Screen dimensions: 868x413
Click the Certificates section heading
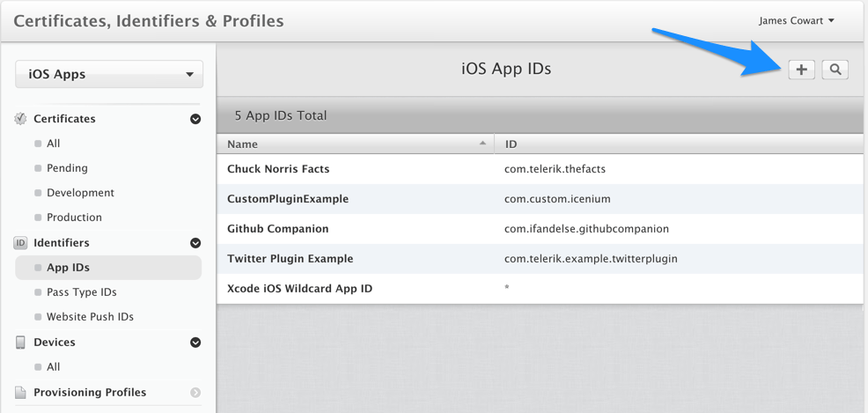tap(64, 119)
